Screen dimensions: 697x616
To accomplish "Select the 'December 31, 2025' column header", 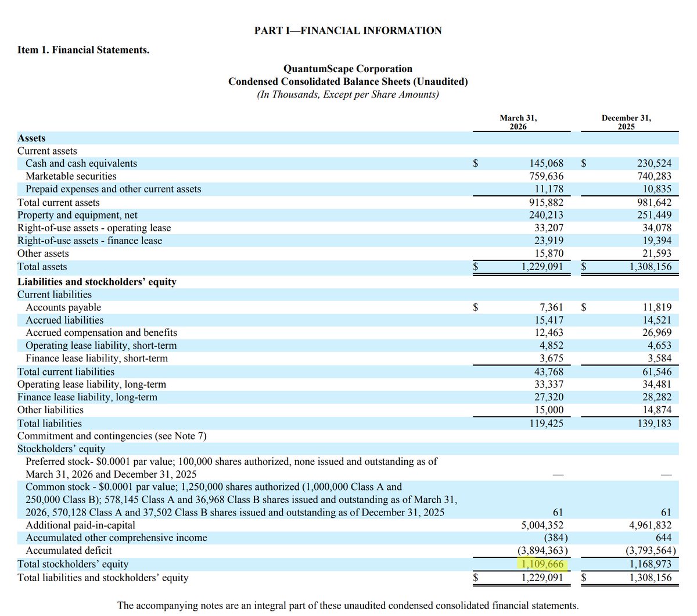I will 626,122.
